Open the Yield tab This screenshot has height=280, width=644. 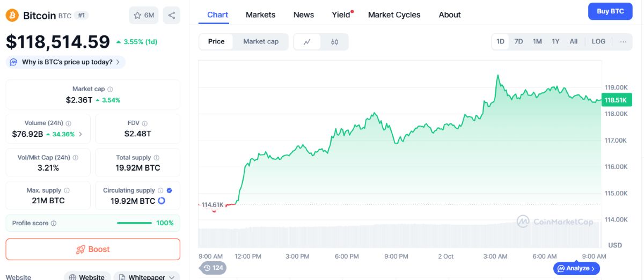point(341,15)
